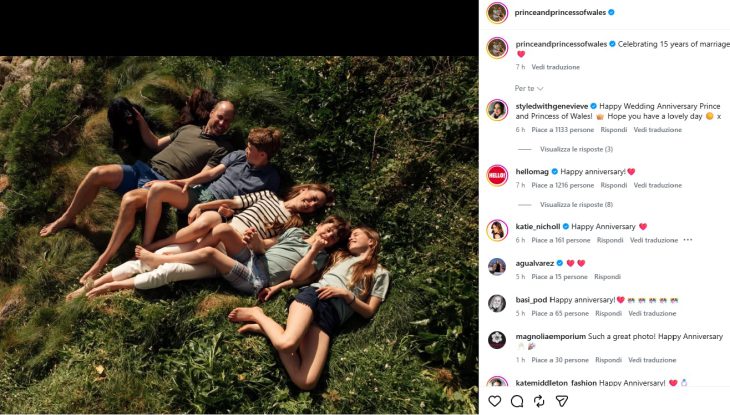Share the post via paper plane icon
The image size is (730, 415).
point(562,401)
